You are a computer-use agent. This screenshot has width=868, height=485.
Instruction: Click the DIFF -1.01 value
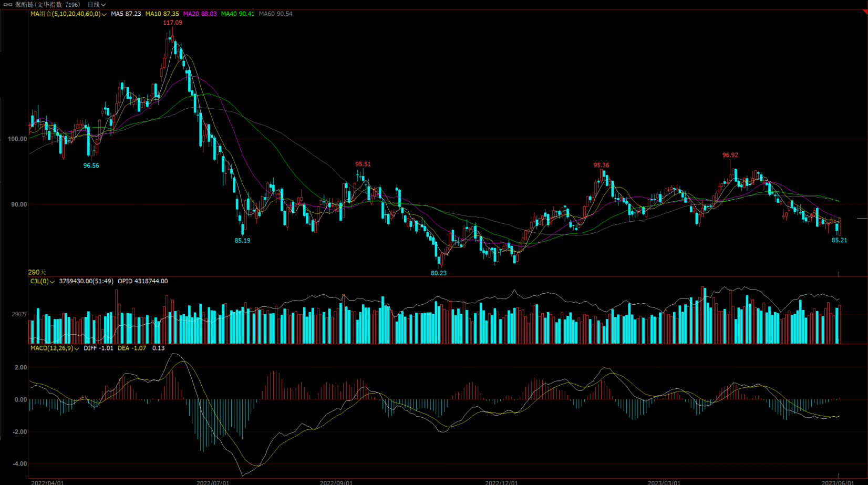coord(98,348)
